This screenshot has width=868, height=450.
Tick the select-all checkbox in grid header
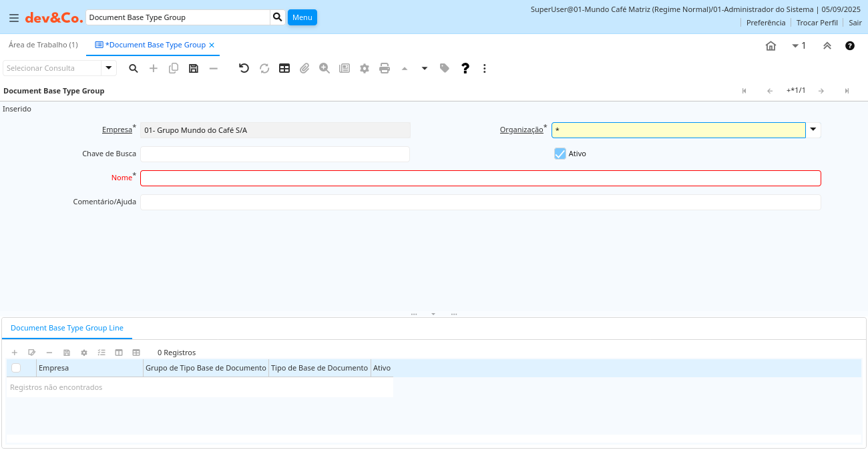(16, 368)
